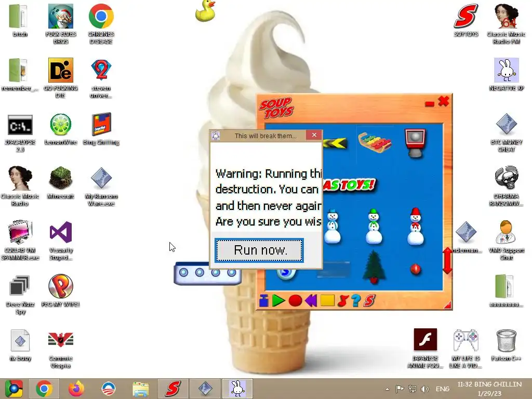Open the FUCK ELVES BROS desktop icon

click(60, 16)
